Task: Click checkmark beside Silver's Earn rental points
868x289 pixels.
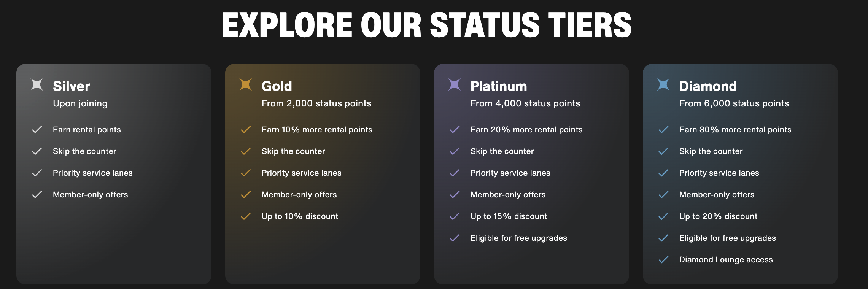Action: point(37,130)
